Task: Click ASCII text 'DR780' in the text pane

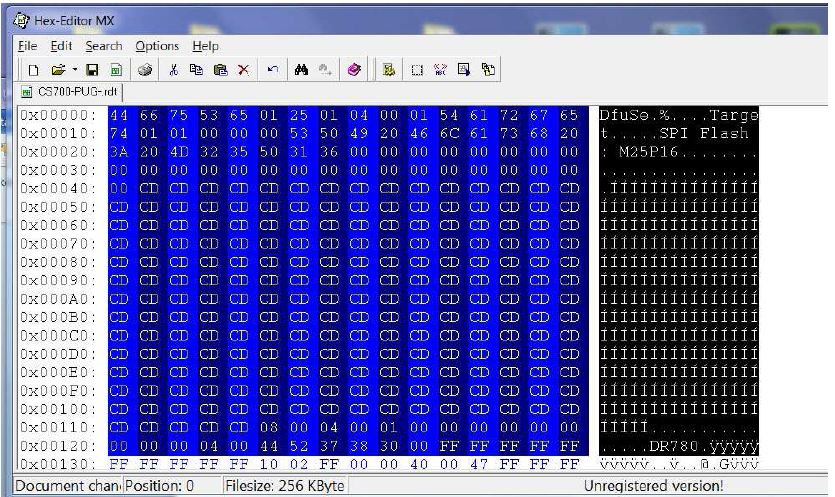Action: (x=674, y=446)
